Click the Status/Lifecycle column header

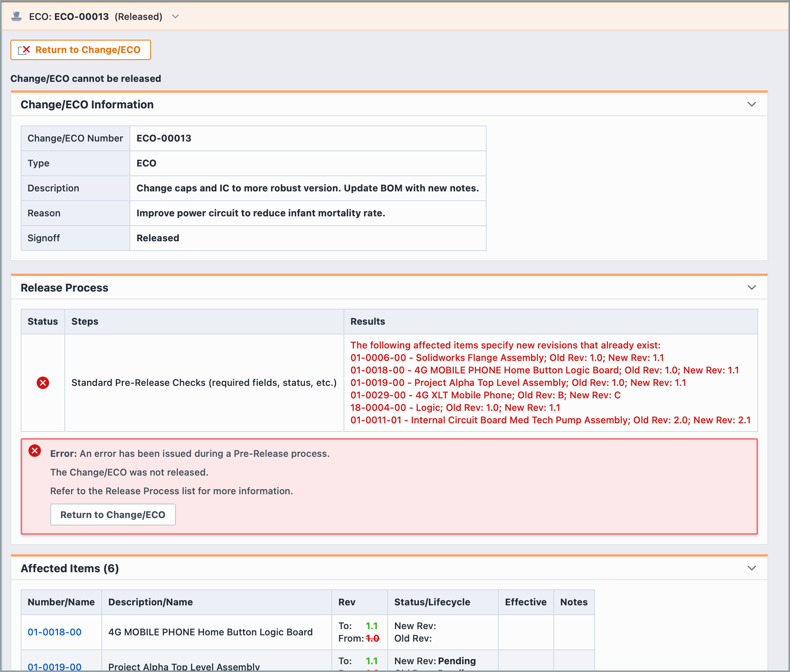[432, 602]
